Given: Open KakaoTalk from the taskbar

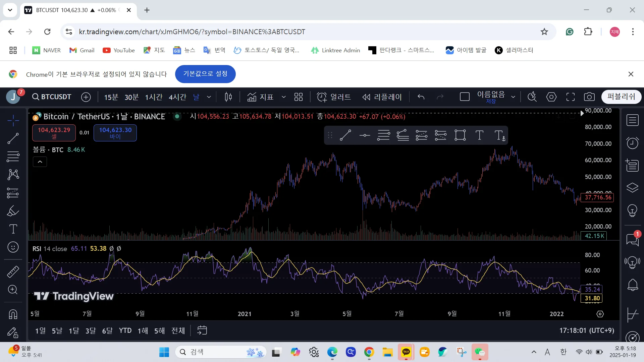Looking at the screenshot, I should tap(406, 352).
